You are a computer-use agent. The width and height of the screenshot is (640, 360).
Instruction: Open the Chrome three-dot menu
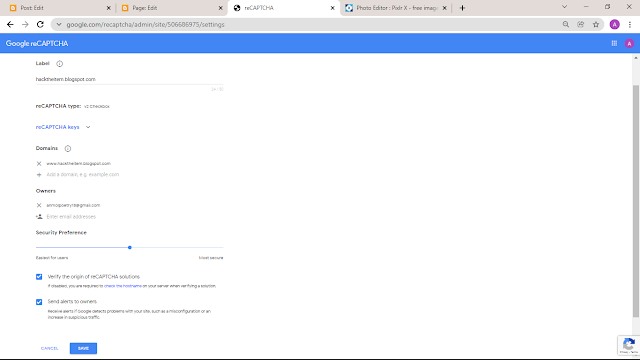point(630,24)
